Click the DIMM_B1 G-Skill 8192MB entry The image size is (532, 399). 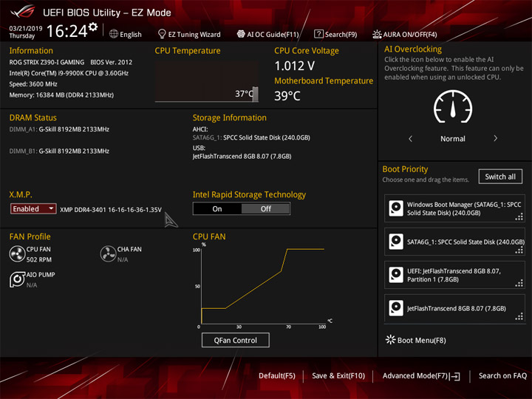59,151
